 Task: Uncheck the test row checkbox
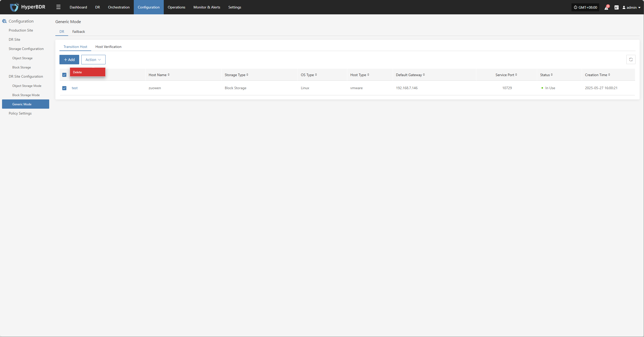pyautogui.click(x=64, y=88)
